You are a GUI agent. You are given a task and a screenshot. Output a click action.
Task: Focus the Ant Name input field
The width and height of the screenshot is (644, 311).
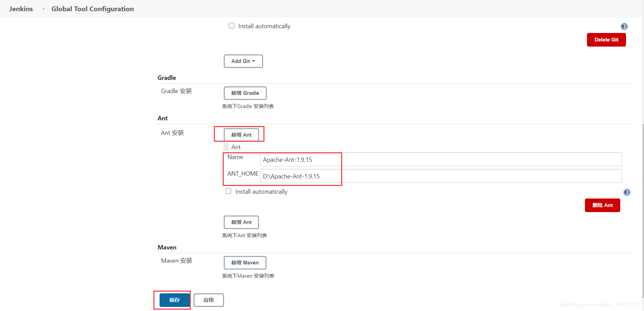[x=441, y=159]
